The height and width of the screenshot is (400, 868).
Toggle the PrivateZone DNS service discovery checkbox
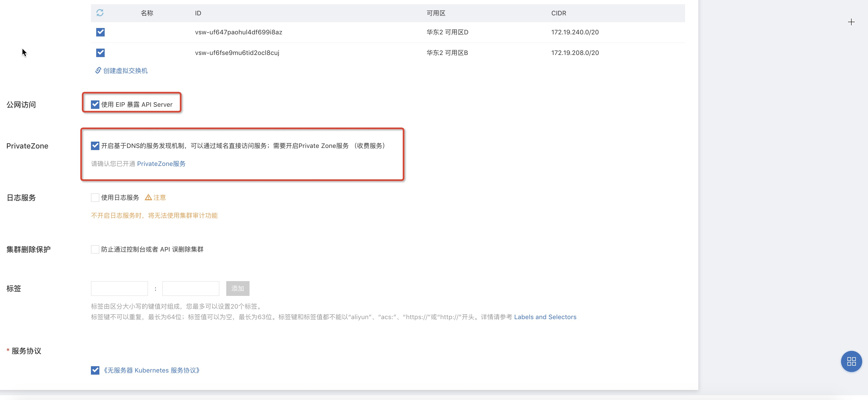(x=95, y=146)
